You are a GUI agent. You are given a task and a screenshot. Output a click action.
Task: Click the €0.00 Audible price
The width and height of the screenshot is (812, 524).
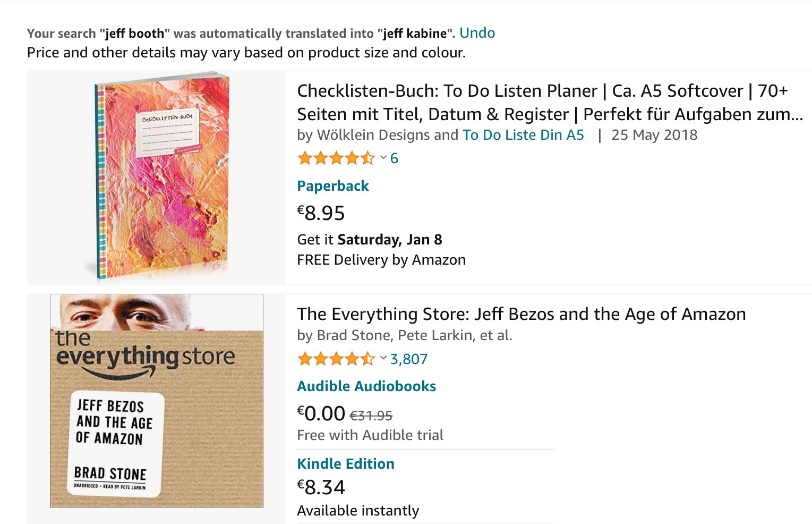pos(321,413)
